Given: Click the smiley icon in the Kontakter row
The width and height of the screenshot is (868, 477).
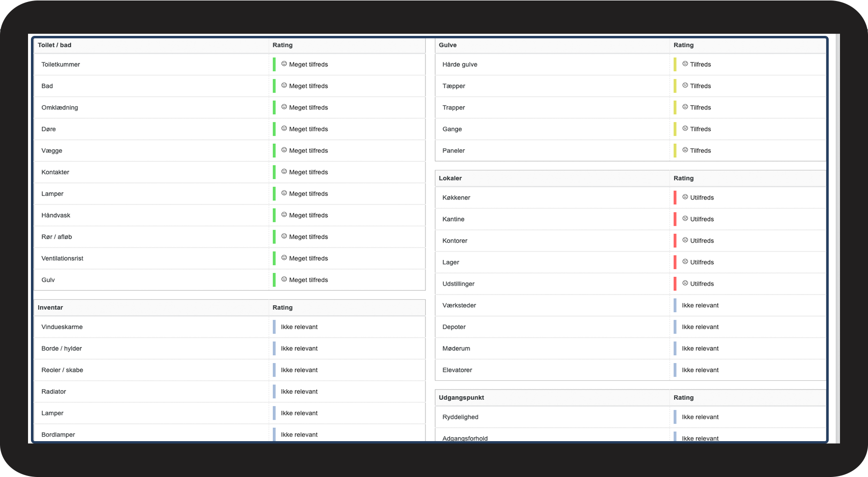Looking at the screenshot, I should coord(284,172).
